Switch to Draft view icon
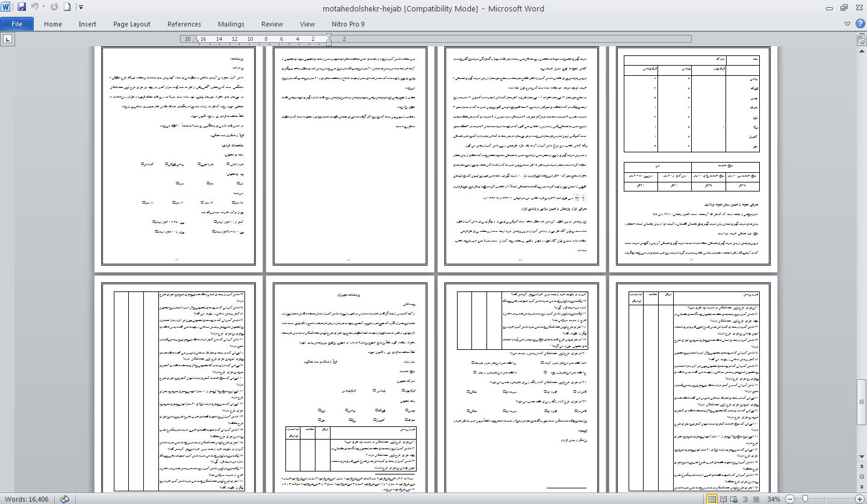This screenshot has height=504, width=867. click(755, 499)
